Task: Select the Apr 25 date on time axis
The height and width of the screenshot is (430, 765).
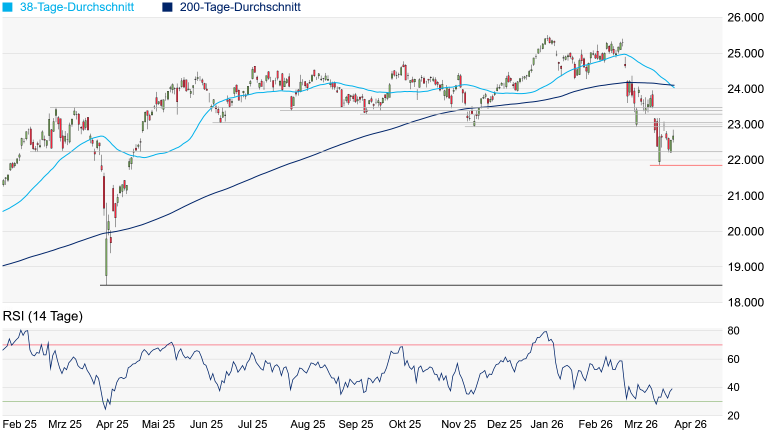Action: [x=112, y=424]
